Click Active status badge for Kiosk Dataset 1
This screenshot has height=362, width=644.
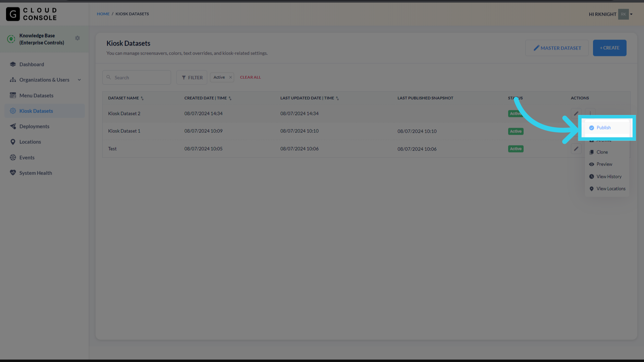point(516,131)
